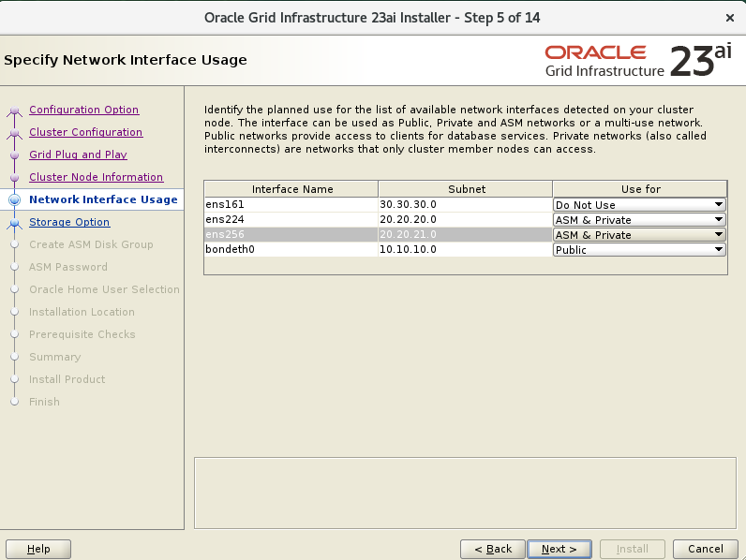746x560 pixels.
Task: Click the Subnet column header
Action: click(466, 189)
